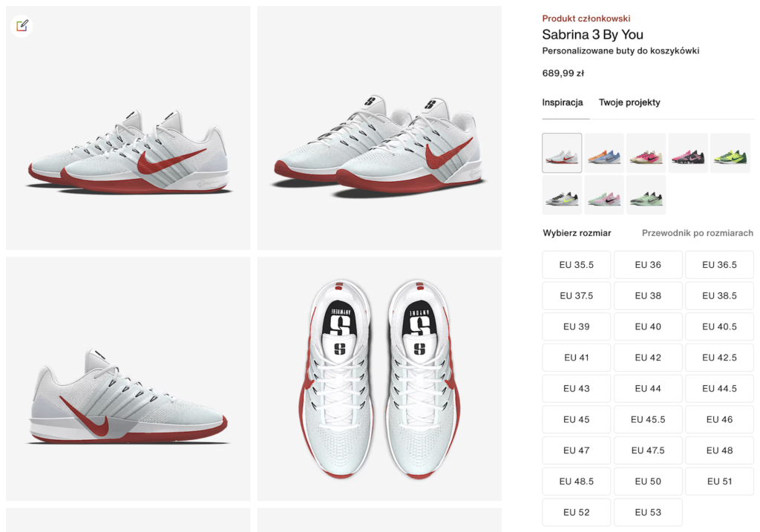Screen dimensions: 760x532
Task: Click the customize edit pencil icon
Action: 22,25
